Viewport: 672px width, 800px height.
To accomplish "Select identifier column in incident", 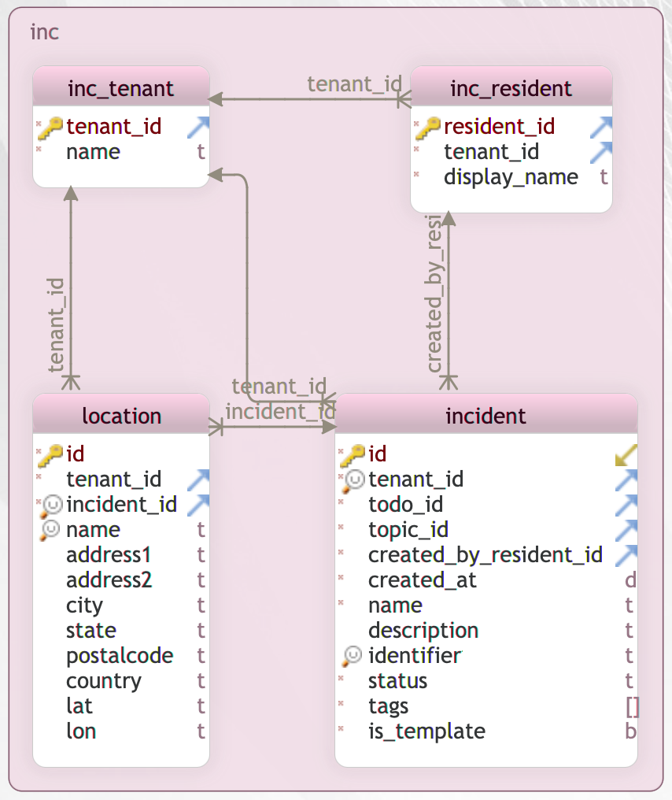I will coord(415,656).
